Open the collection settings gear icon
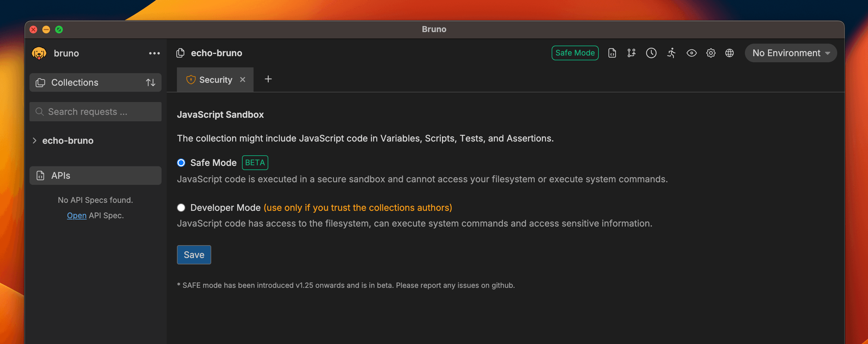 (x=711, y=53)
